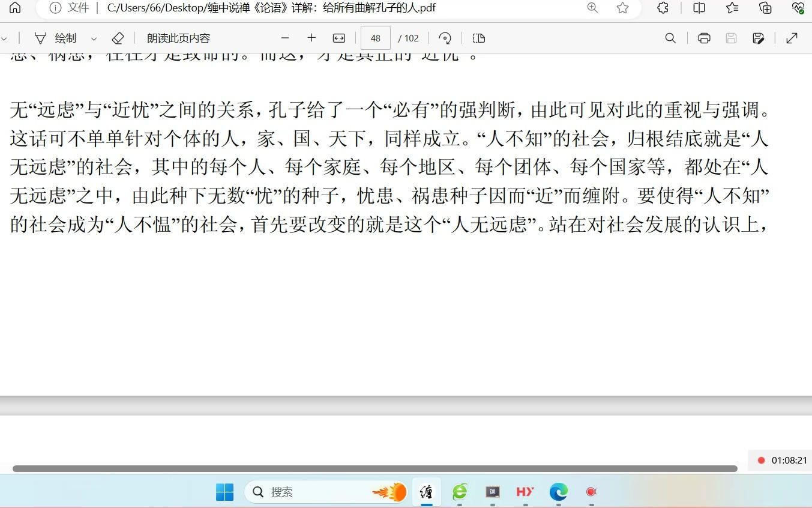Open the green e browser in taskbar
This screenshot has height=508, width=812.
click(460, 492)
